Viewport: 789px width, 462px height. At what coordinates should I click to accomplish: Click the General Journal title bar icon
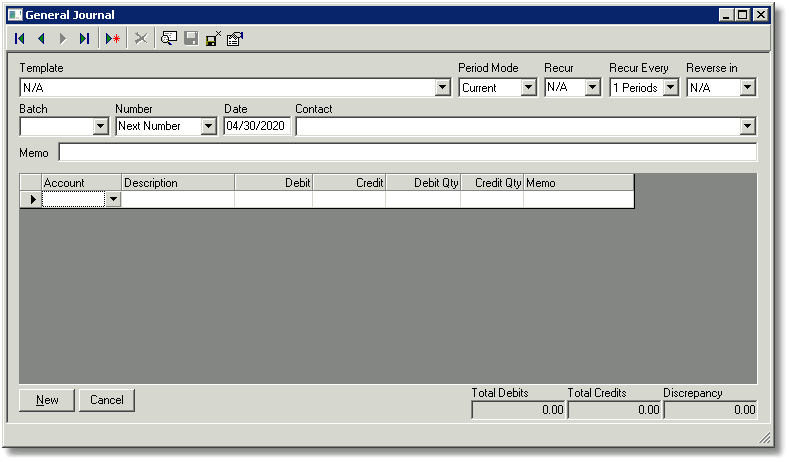(16, 15)
